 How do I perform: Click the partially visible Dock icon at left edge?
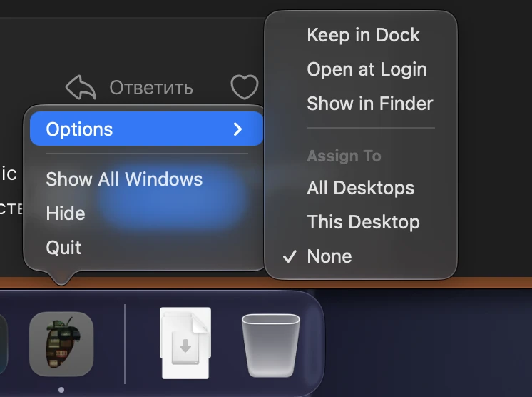click(4, 344)
